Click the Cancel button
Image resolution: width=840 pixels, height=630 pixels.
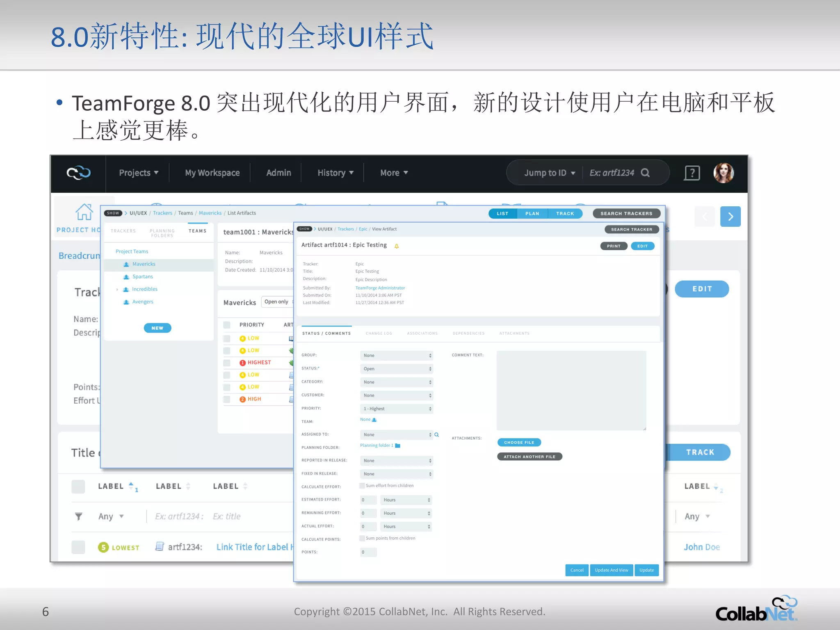click(x=577, y=570)
